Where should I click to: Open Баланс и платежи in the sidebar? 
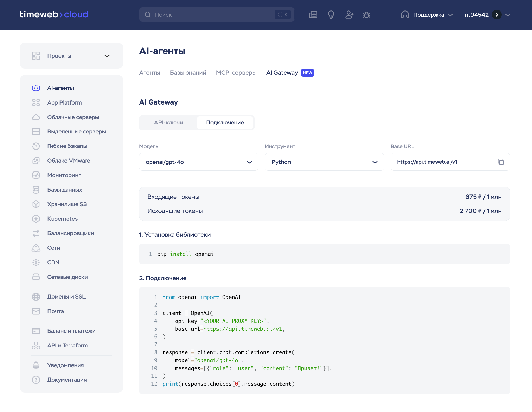coord(71,331)
